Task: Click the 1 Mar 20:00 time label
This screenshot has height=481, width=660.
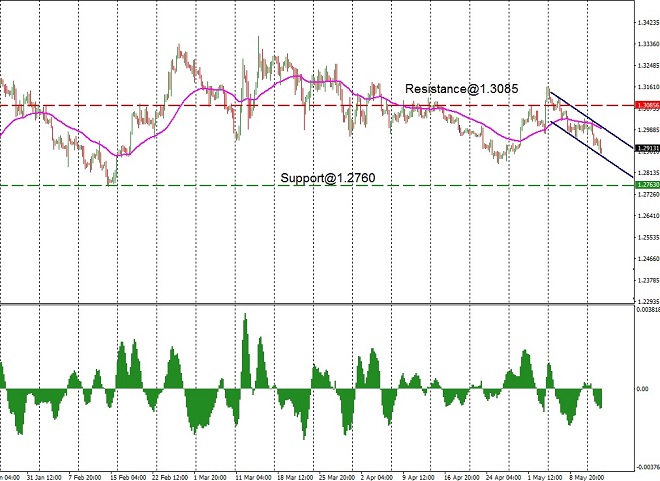Action: [x=209, y=478]
